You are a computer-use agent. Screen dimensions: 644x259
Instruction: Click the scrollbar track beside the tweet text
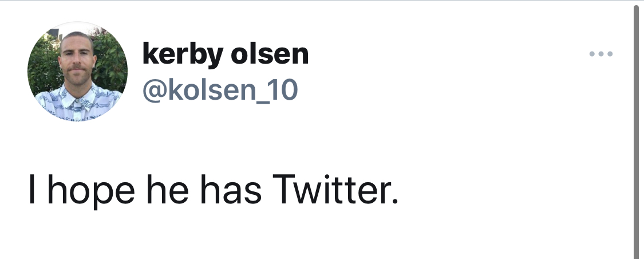tap(639, 189)
